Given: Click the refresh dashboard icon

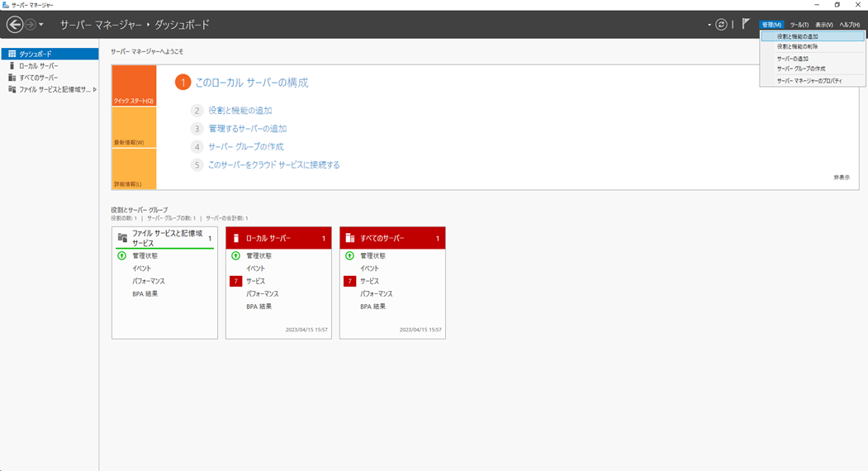Looking at the screenshot, I should pos(721,25).
